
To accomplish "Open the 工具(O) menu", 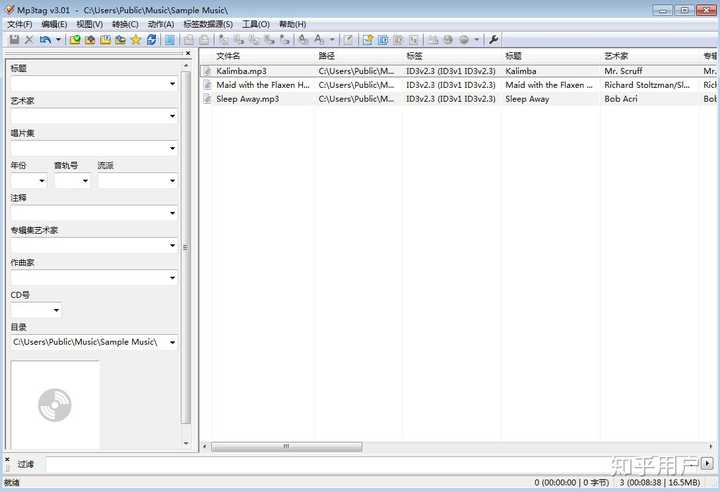I will pos(256,24).
